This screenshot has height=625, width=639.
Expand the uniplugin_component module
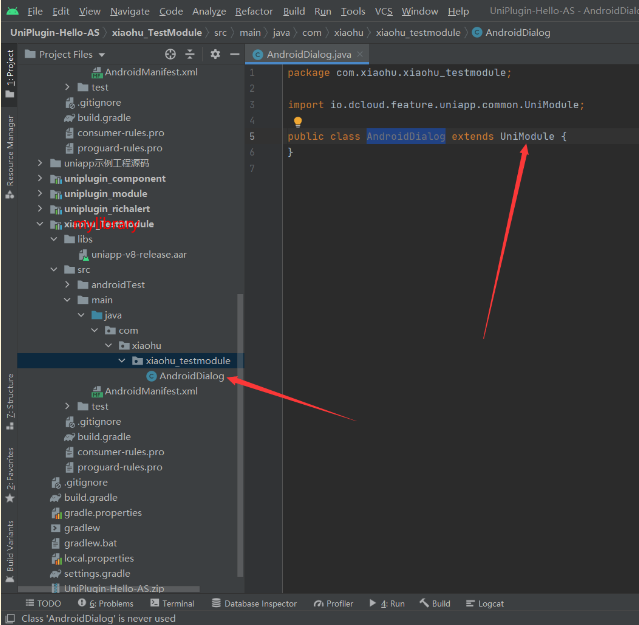40,178
